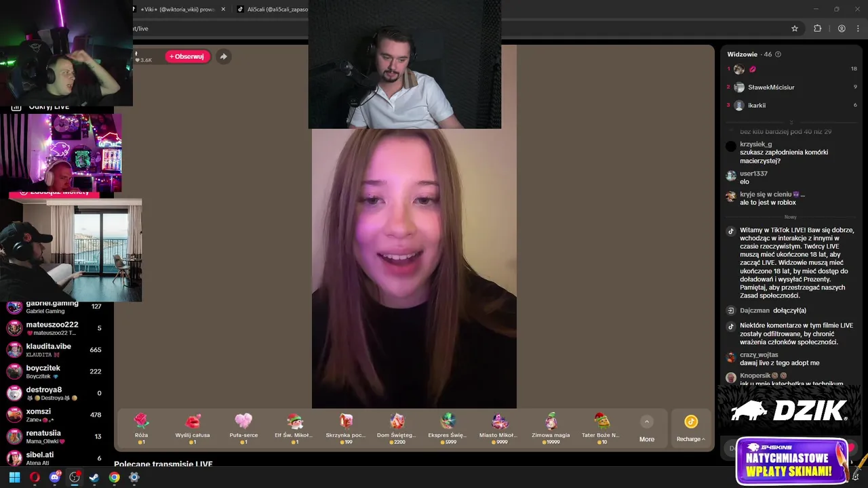This screenshot has height=488, width=868.
Task: Send the Miasto Mikoł... gift
Action: (x=499, y=428)
